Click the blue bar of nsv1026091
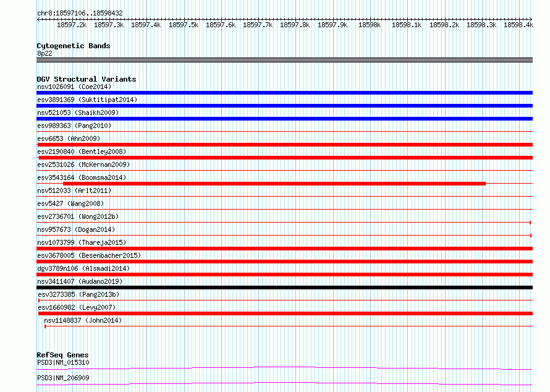 [284, 93]
